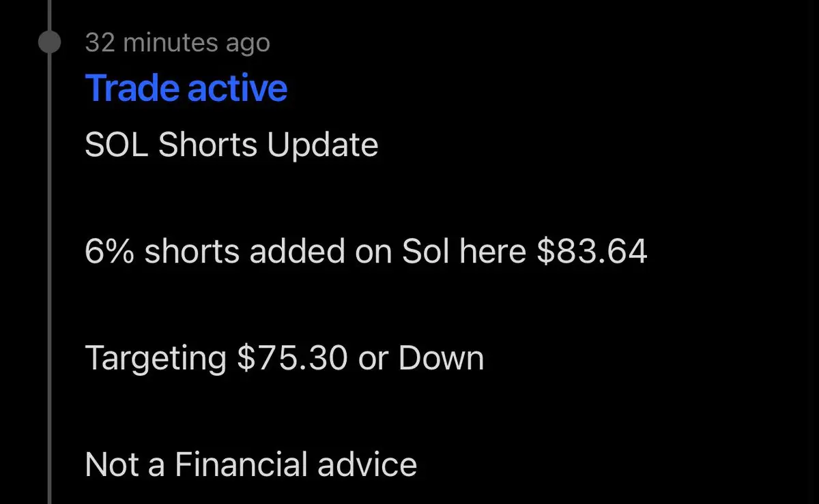Viewport: 819px width, 504px height.
Task: Click the 'Targeting $75.30 or Down' line
Action: pyautogui.click(x=285, y=358)
